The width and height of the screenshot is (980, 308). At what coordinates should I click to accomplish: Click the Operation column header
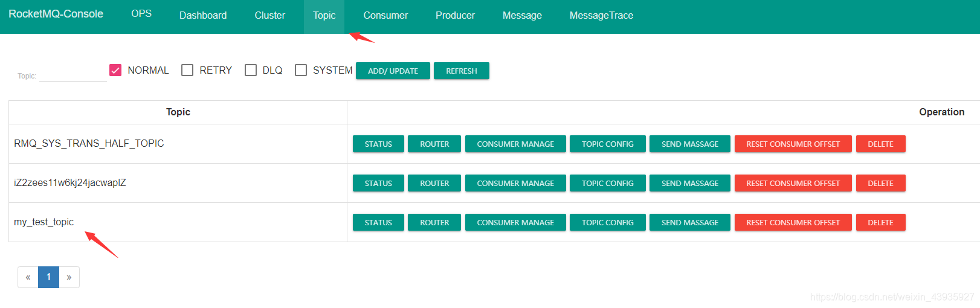(941, 112)
